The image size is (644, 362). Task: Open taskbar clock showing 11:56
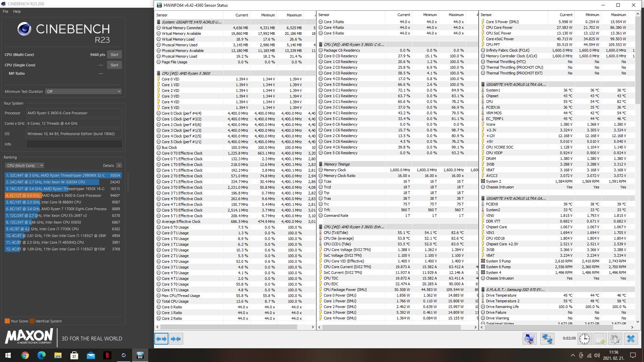pyautogui.click(x=613, y=355)
